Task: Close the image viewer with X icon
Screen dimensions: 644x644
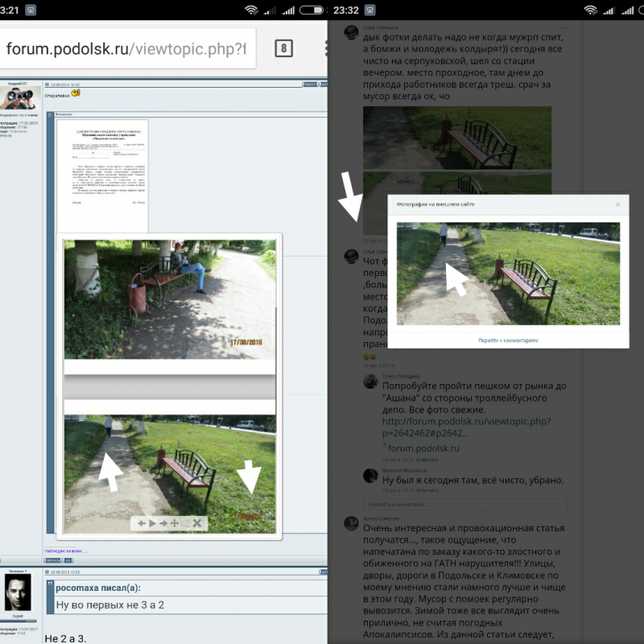Action: point(197,523)
